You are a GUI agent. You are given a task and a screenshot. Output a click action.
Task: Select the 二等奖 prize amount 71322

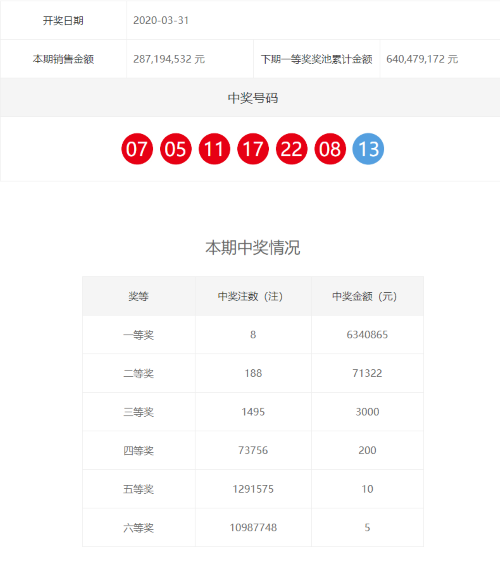pos(367,373)
